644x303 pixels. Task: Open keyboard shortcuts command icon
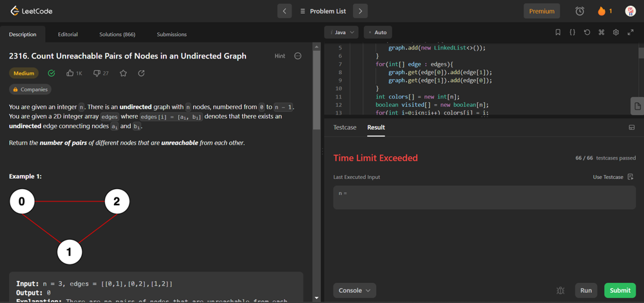pos(601,32)
